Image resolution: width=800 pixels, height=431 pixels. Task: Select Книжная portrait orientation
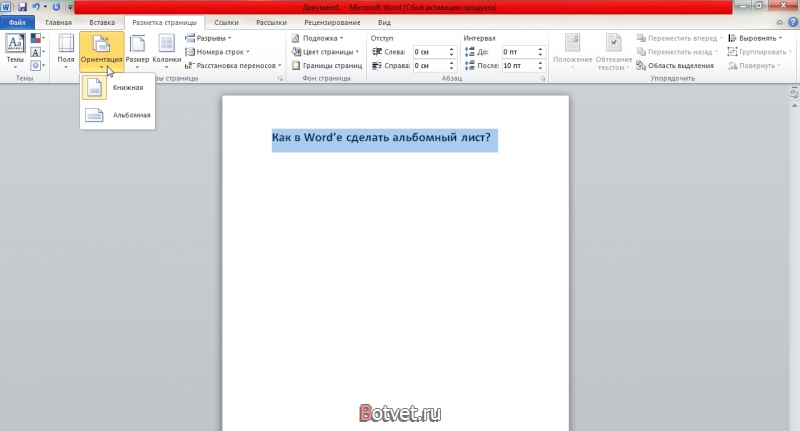[x=117, y=88]
